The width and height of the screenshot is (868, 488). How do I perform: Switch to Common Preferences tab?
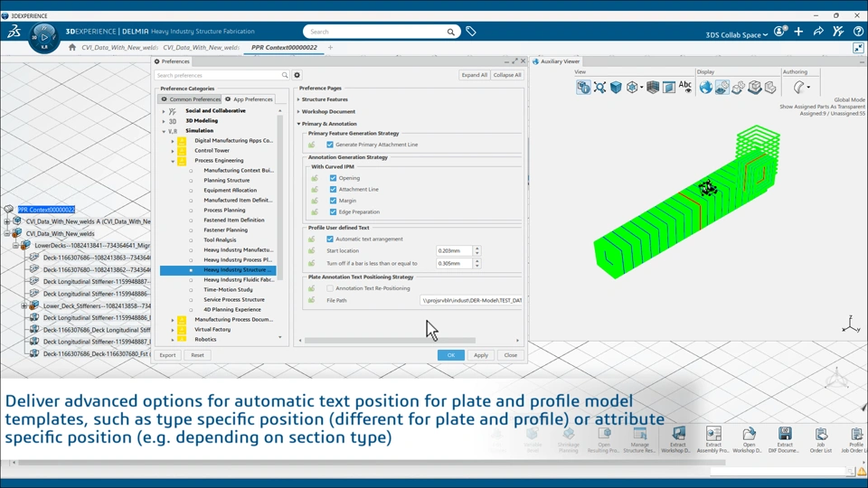tap(190, 99)
